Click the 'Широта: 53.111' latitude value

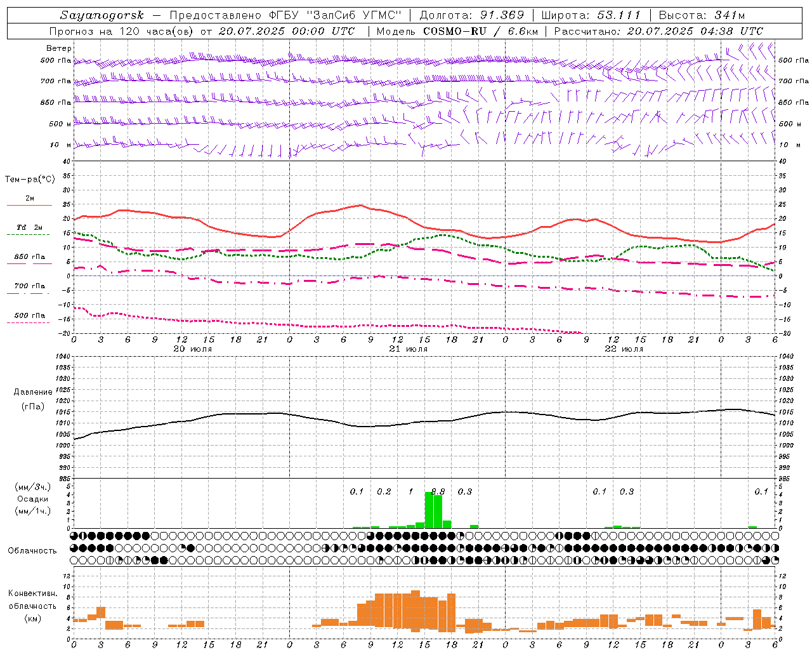coord(591,15)
